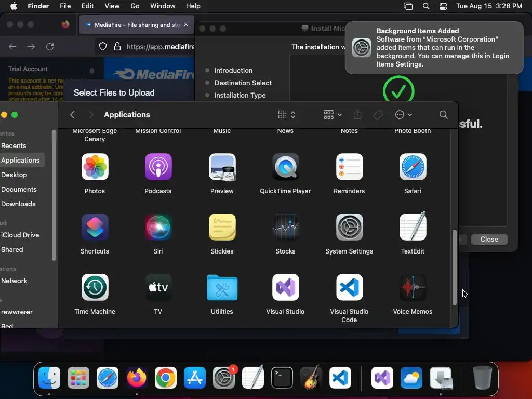This screenshot has width=532, height=399.
Task: Click the Firefox URL address field
Action: pos(144,46)
